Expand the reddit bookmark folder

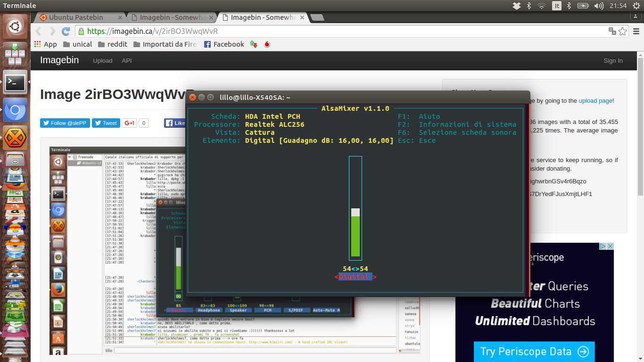[113, 44]
